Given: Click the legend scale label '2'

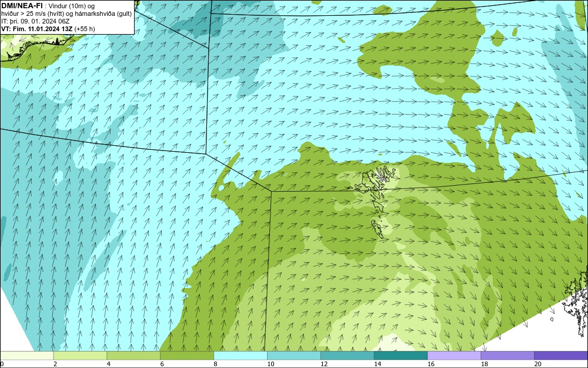Looking at the screenshot, I should (55, 364).
